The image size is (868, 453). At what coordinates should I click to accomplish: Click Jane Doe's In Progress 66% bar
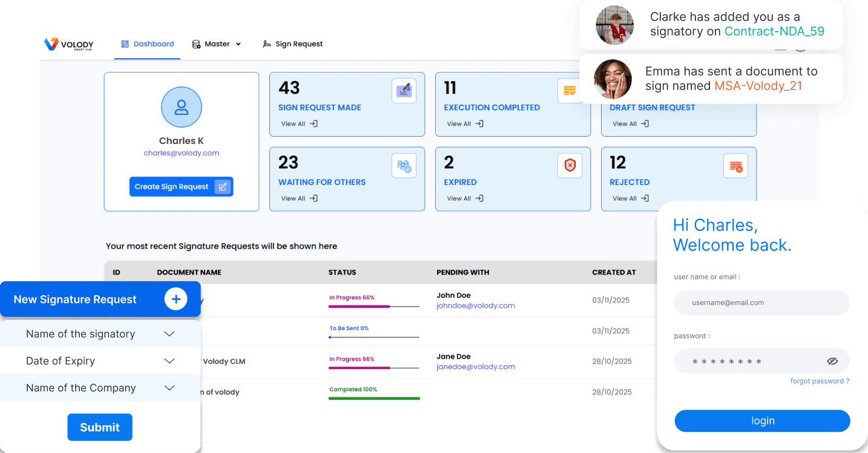374,367
